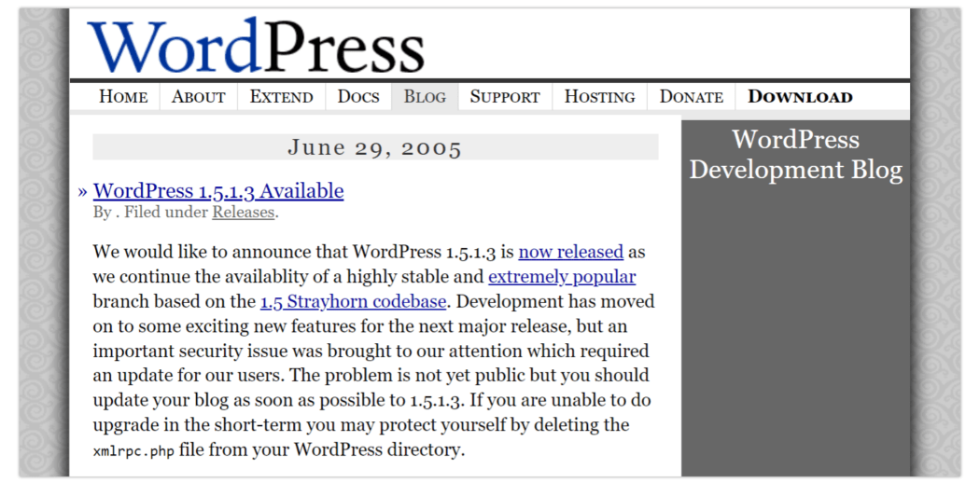Screen dimensions: 980x483
Task: Open the Hosting navigation item
Action: point(599,97)
